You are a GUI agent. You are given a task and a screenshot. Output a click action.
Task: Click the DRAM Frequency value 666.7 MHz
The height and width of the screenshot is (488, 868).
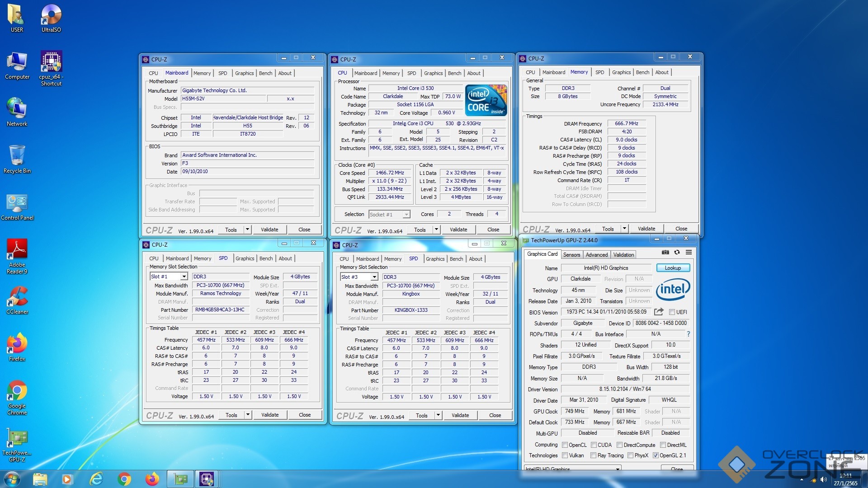coord(627,123)
